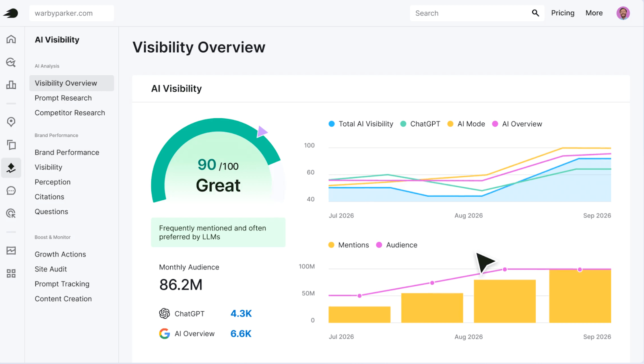Viewport: 644px width, 364px height.
Task: Click the AI Visibility card heading
Action: (176, 88)
